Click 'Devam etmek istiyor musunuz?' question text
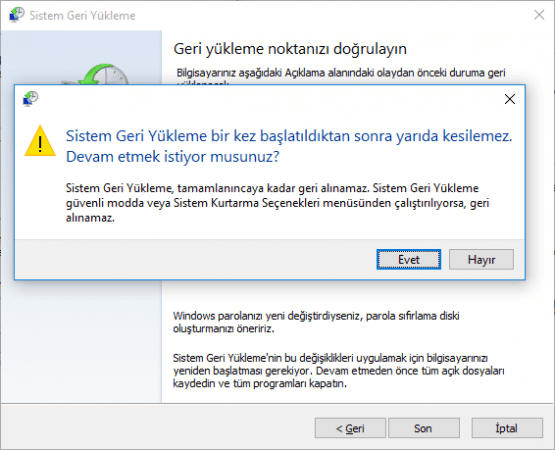The image size is (555, 450). tap(173, 156)
